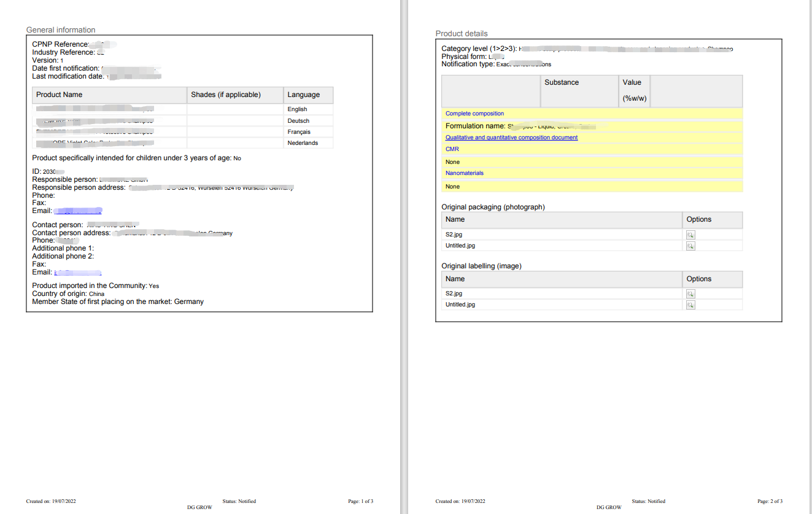Viewport: 812px width, 514px height.
Task: Click the Language column header
Action: (309, 95)
